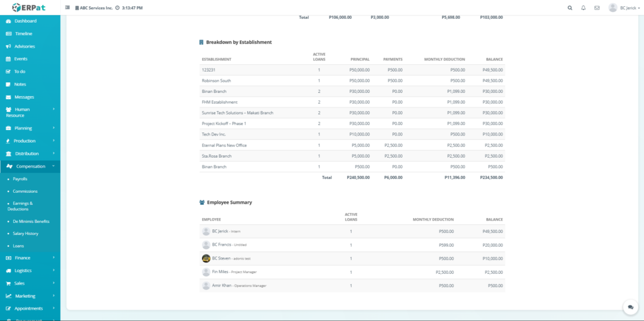644x321 pixels.
Task: Open Payrolls under Compensation
Action: [20, 179]
